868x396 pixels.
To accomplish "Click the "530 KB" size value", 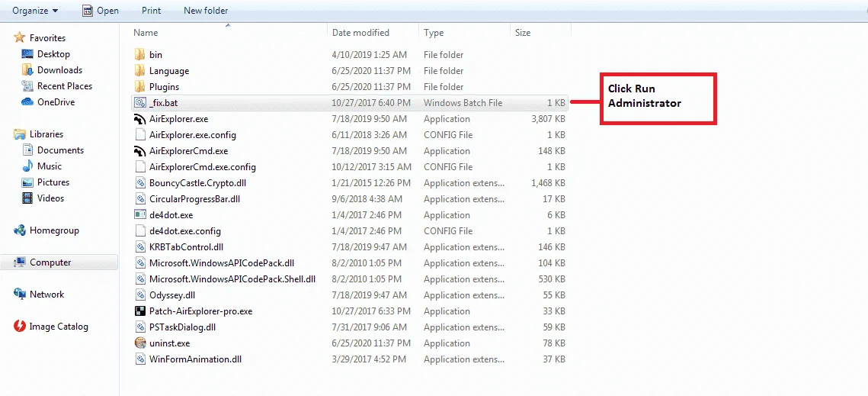I will (x=551, y=279).
